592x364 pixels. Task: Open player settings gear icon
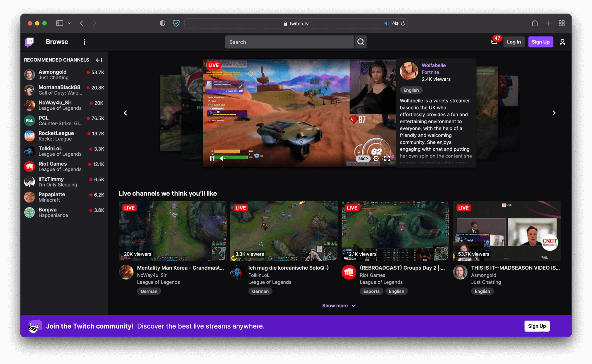pyautogui.click(x=376, y=158)
